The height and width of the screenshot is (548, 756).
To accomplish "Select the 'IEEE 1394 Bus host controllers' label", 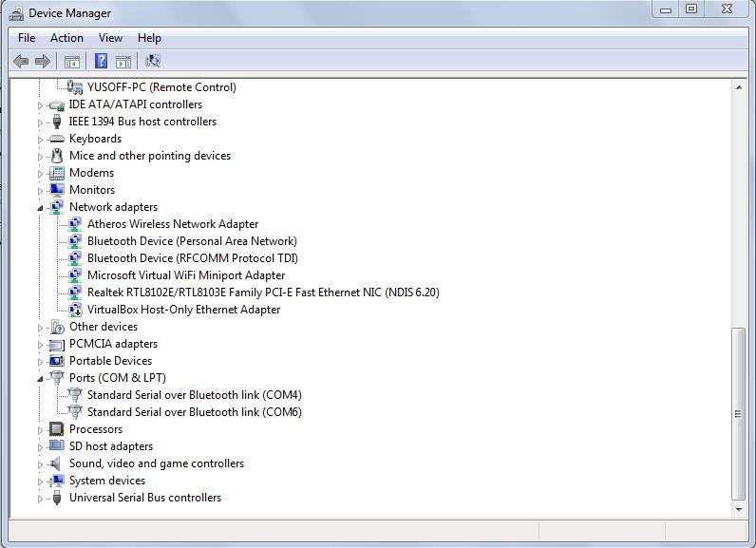I will (x=142, y=122).
